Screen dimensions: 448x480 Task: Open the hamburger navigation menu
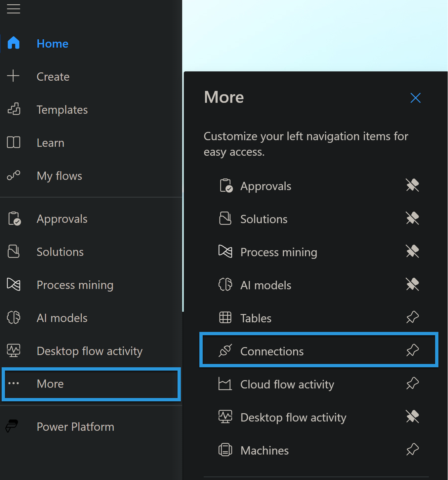point(13,9)
